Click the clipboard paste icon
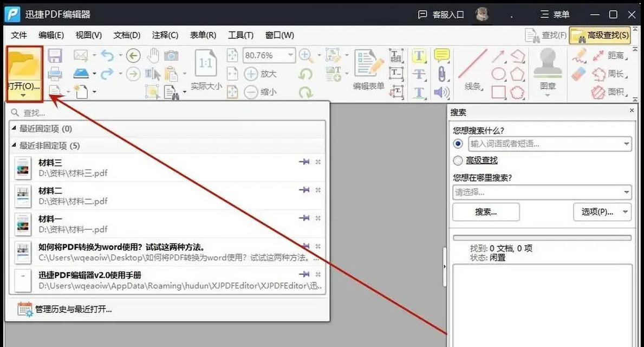 pyautogui.click(x=171, y=74)
